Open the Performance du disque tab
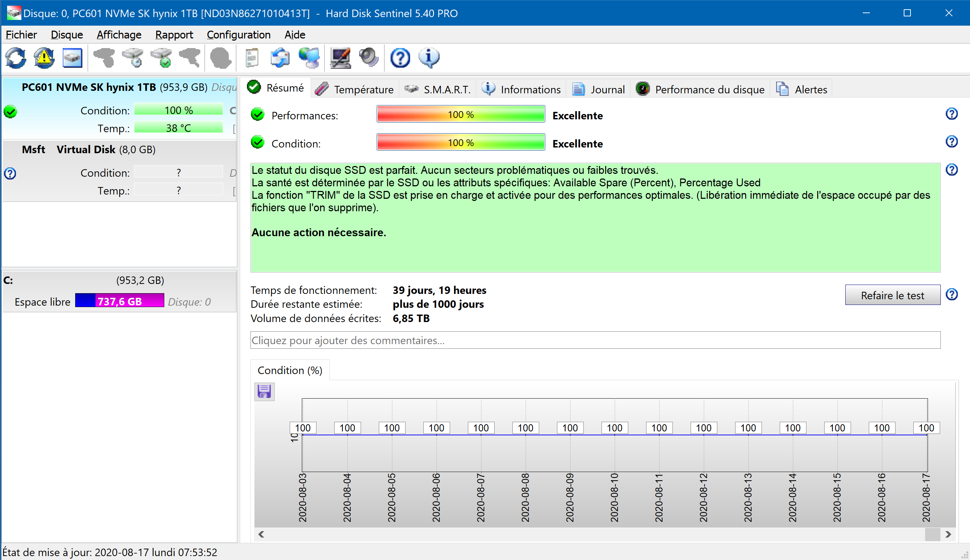The width and height of the screenshot is (970, 560). pos(700,89)
